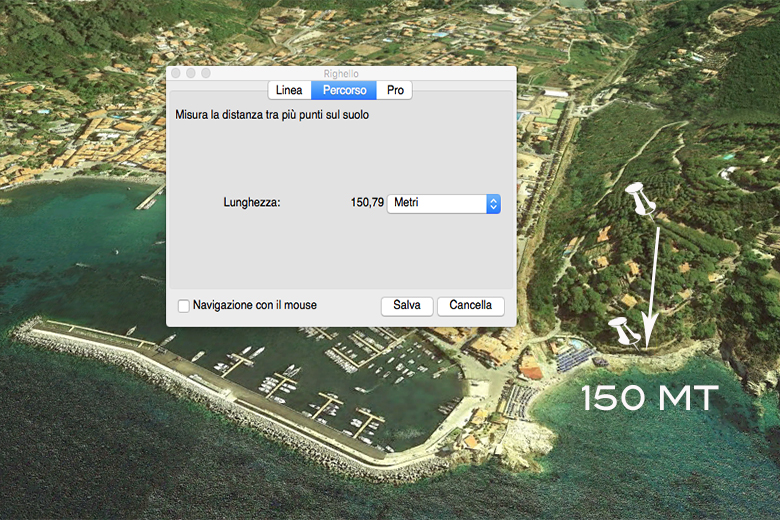Enable the Navigazione con il mouse checkbox
Viewport: 780px width, 520px height.
[183, 306]
